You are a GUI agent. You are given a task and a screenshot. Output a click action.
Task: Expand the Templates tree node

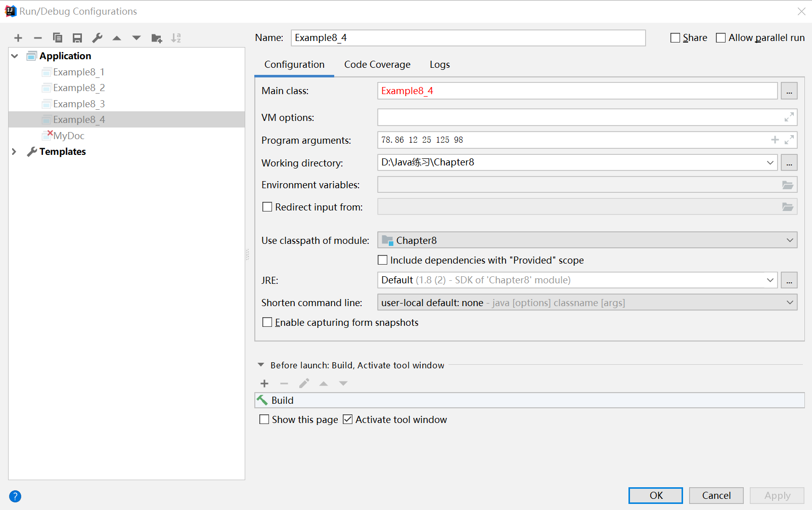click(14, 152)
